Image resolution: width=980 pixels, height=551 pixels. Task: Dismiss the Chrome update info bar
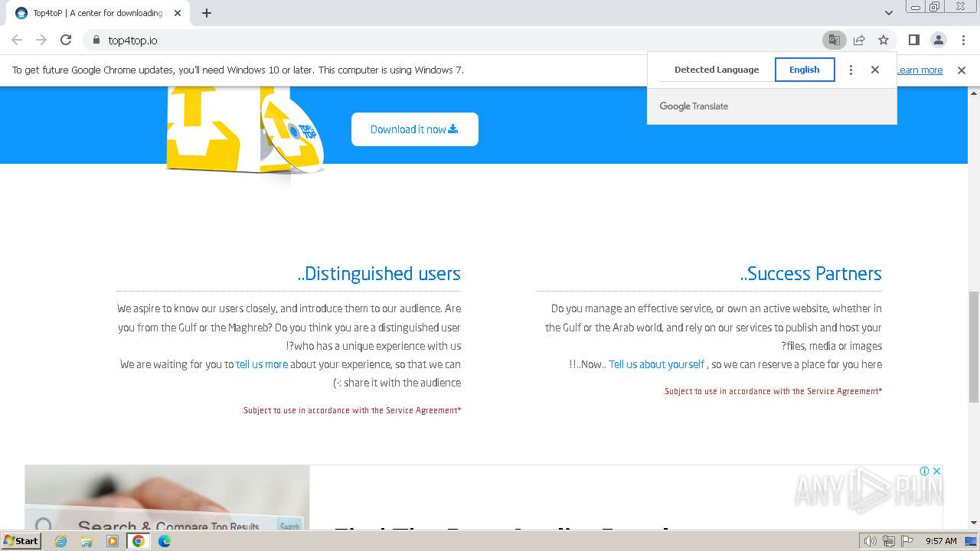coord(962,70)
